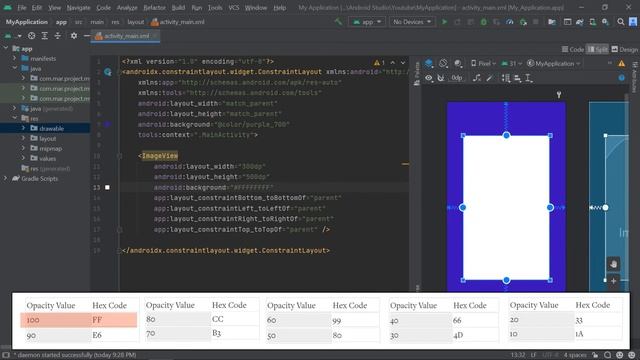The image size is (640, 360).
Task: Switch editor to Code view
Action: click(x=573, y=49)
